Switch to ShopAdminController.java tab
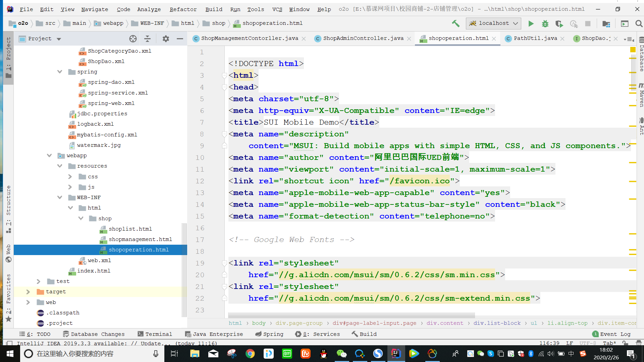The height and width of the screenshot is (362, 644). [x=363, y=39]
